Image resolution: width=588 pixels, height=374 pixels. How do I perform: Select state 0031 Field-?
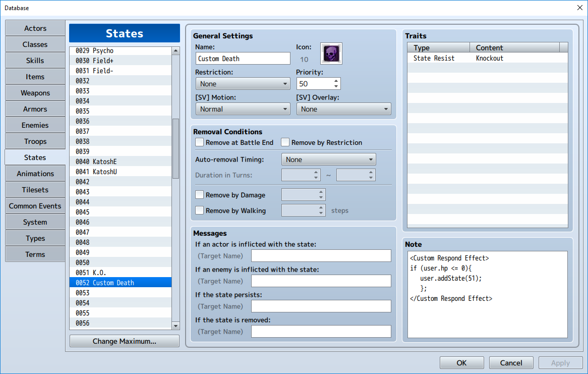coord(121,71)
